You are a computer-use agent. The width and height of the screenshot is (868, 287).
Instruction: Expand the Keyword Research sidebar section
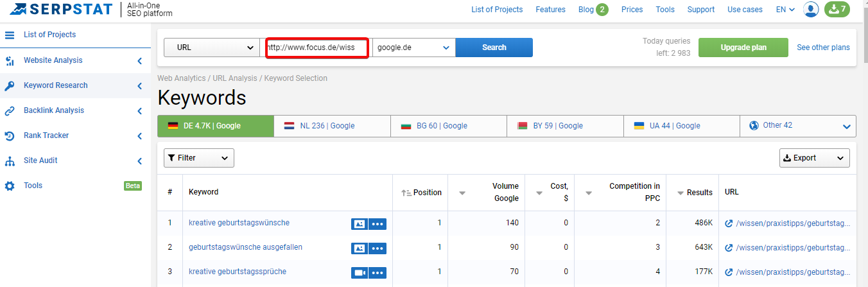point(139,86)
